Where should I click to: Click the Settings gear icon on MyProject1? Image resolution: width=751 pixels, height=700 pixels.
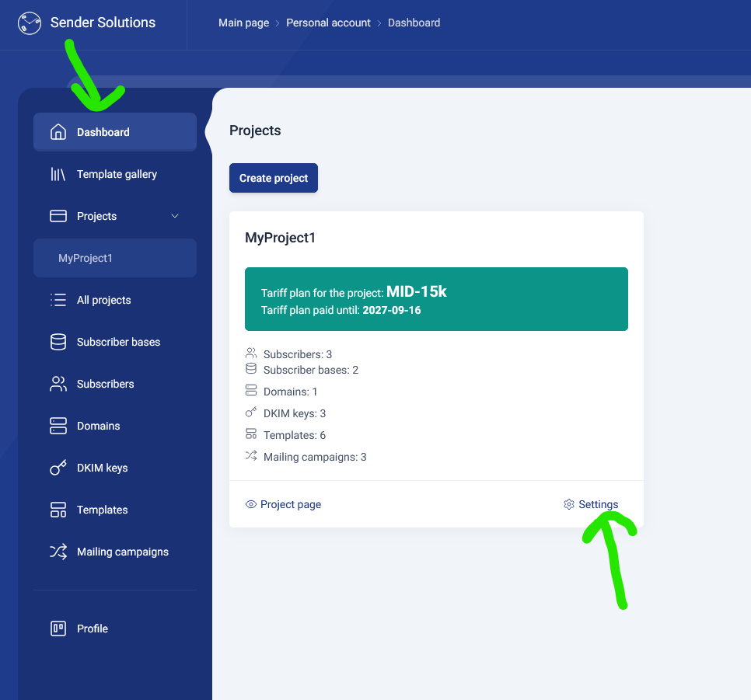pos(569,504)
